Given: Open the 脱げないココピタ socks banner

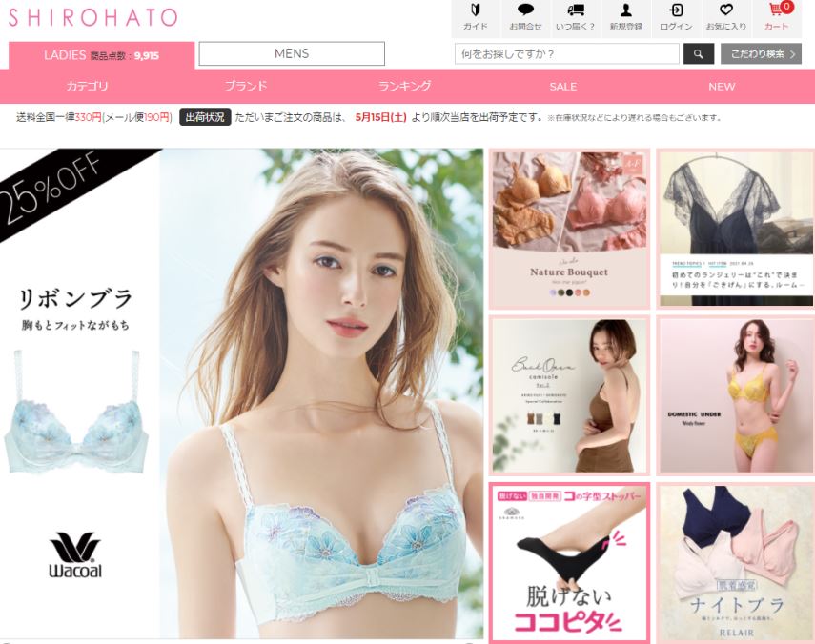Looking at the screenshot, I should tap(569, 562).
